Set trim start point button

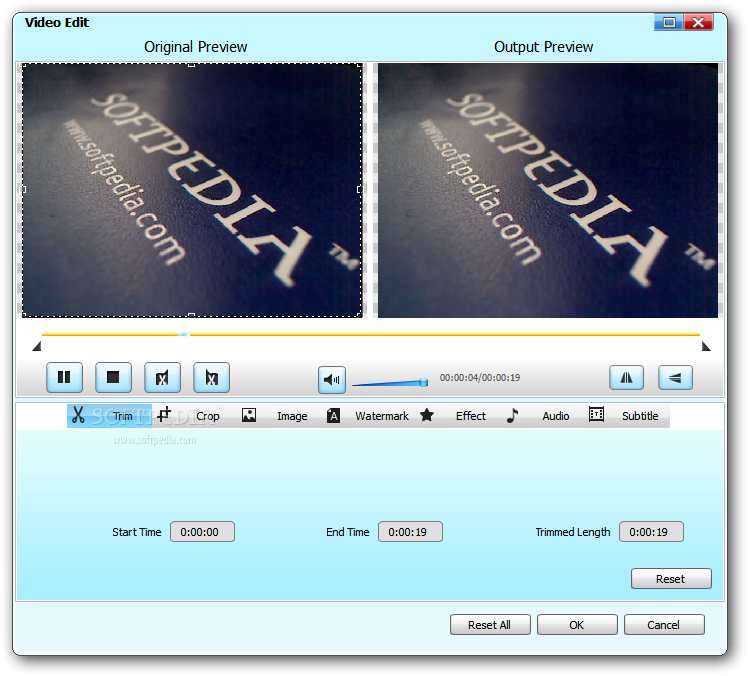pos(162,377)
